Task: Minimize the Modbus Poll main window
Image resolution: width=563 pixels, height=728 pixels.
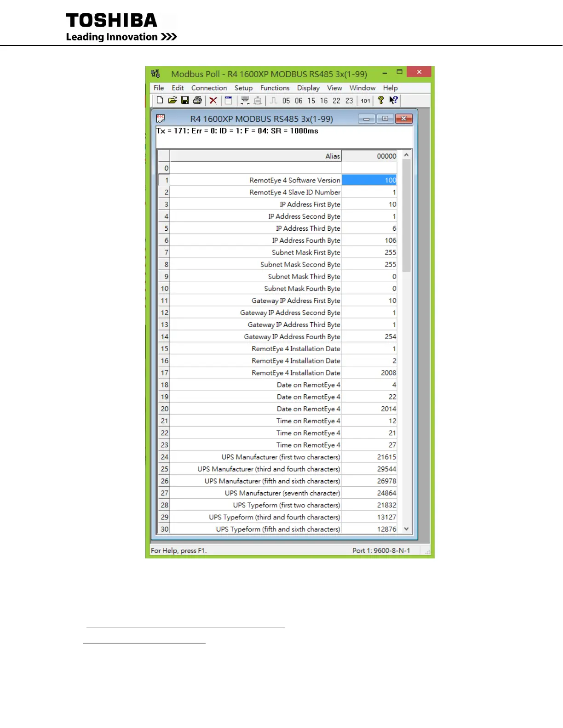Action: (385, 72)
